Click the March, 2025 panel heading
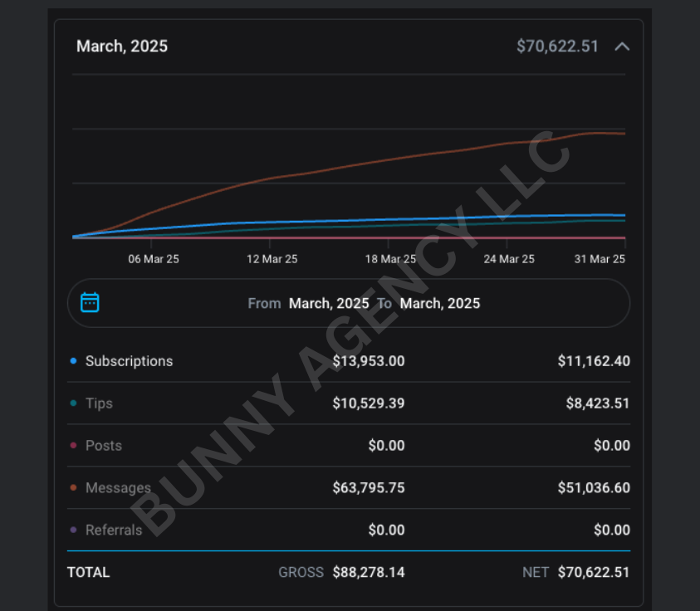 tap(122, 46)
